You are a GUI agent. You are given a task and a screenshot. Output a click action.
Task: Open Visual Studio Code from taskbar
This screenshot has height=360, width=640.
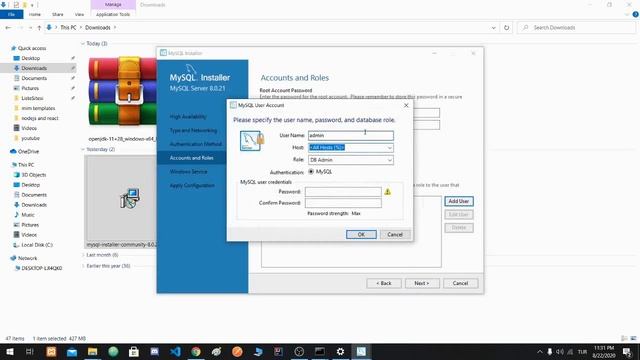click(175, 351)
